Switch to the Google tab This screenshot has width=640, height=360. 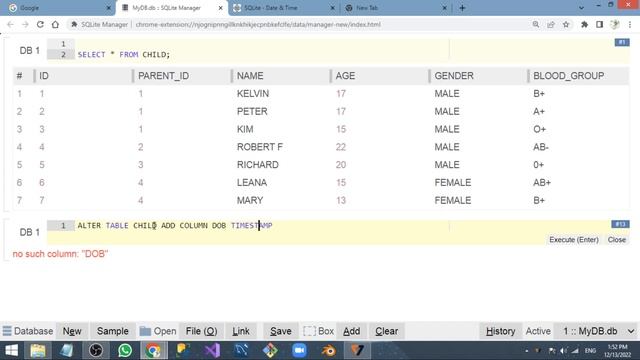pos(57,8)
